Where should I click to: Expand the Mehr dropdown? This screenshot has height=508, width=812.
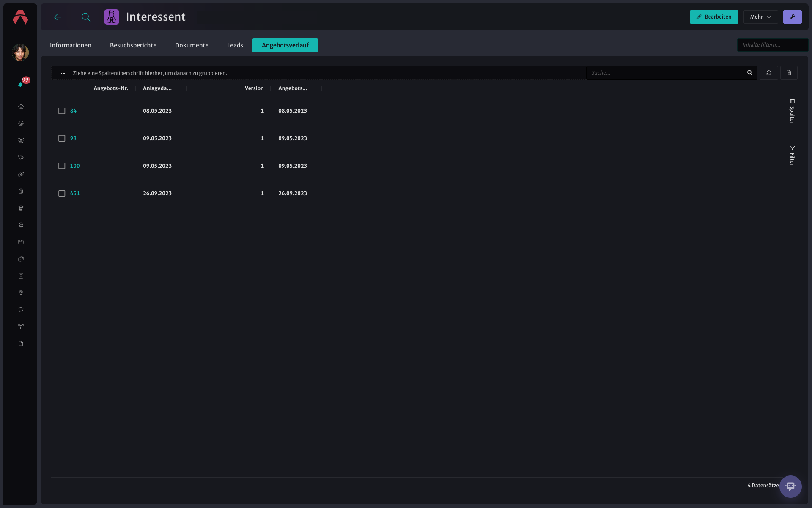tap(760, 17)
